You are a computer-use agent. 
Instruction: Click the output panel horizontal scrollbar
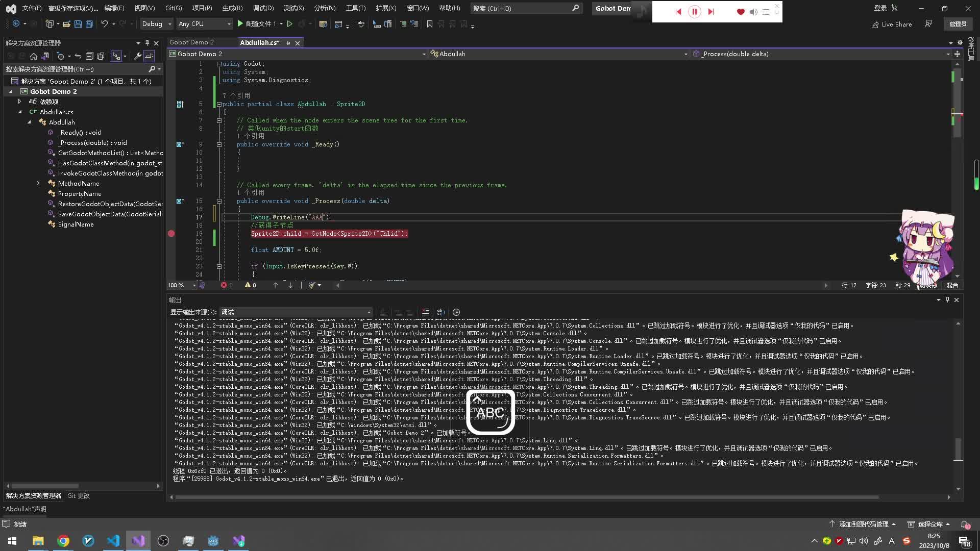(526, 497)
